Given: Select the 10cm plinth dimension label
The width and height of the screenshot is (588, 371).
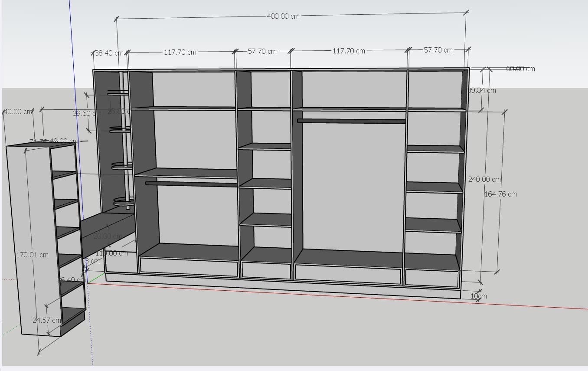Looking at the screenshot, I should 479,296.
